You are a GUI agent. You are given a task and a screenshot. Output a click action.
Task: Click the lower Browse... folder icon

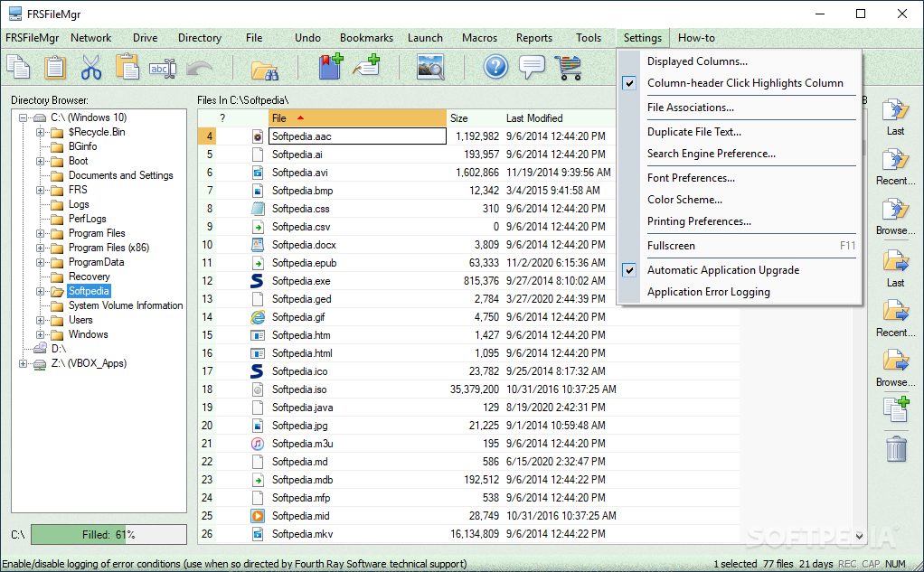[895, 361]
